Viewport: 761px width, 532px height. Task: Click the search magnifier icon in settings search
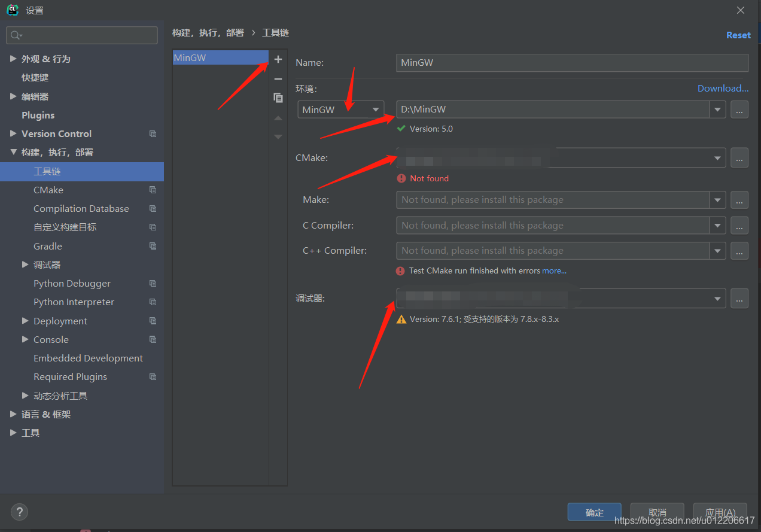[x=16, y=35]
